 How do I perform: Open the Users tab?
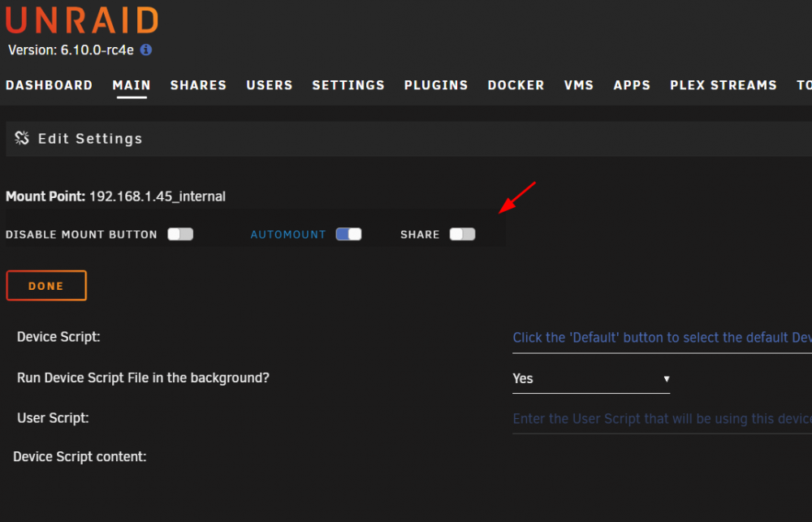270,85
